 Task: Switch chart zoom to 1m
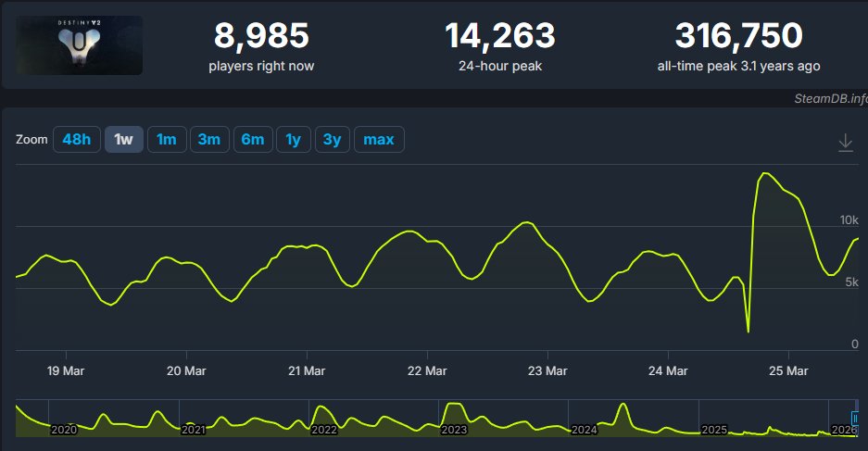coord(167,140)
